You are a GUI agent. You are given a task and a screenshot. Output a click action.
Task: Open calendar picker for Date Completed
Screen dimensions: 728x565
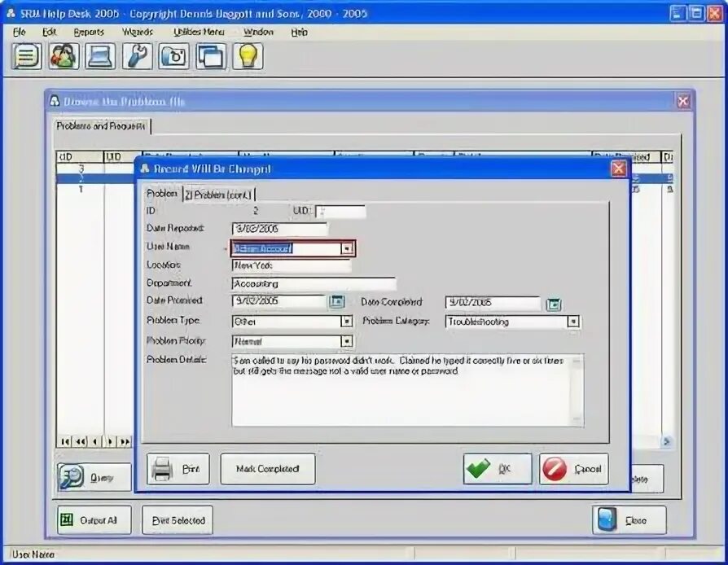click(554, 304)
